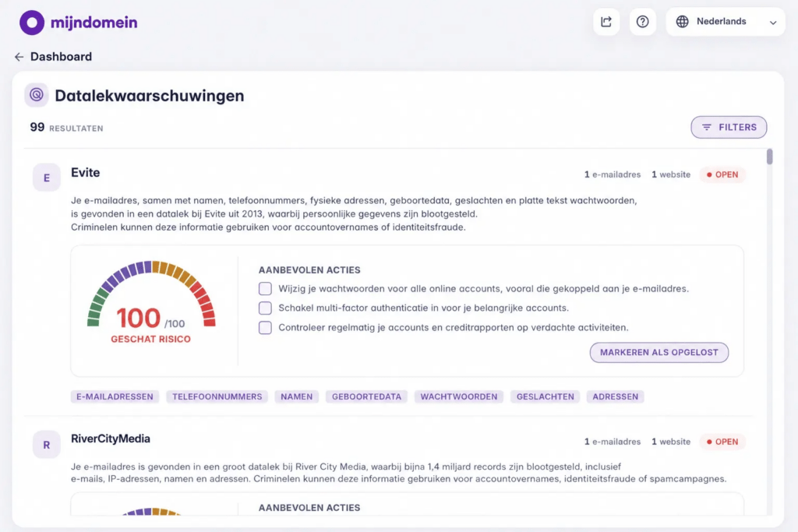Open the FILTERS options
The height and width of the screenshot is (532, 798).
point(729,127)
